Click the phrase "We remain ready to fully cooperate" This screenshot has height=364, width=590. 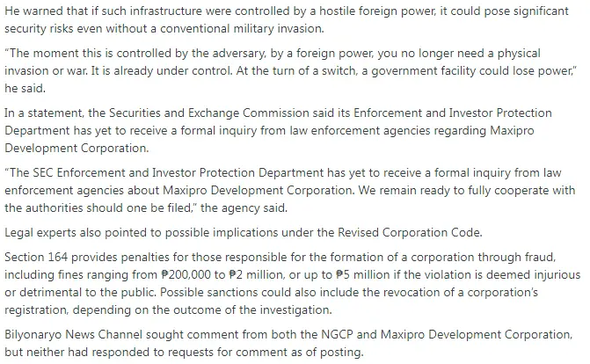coord(454,190)
